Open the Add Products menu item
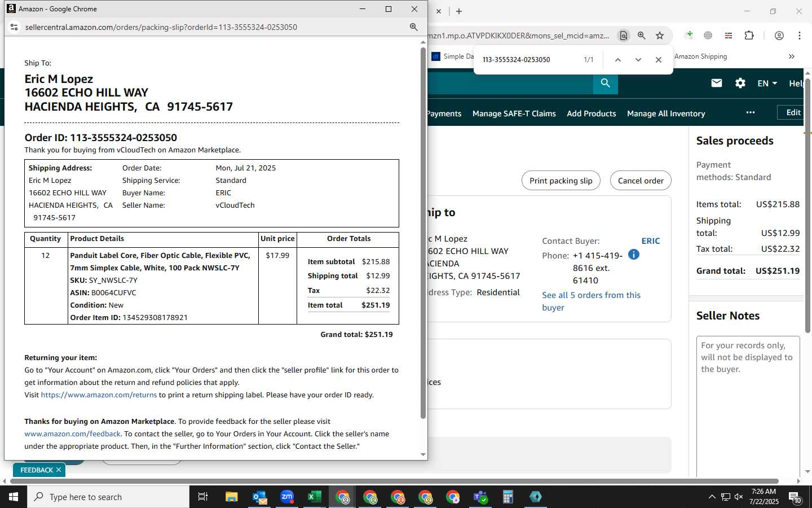The width and height of the screenshot is (812, 508). coord(592,113)
